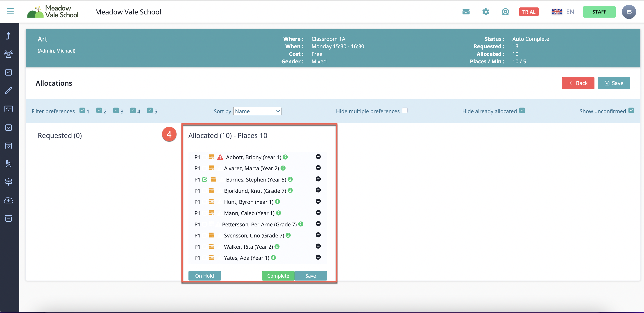The width and height of the screenshot is (644, 313).
Task: Remove Björklund, Knut from allocated list
Action: point(318,190)
